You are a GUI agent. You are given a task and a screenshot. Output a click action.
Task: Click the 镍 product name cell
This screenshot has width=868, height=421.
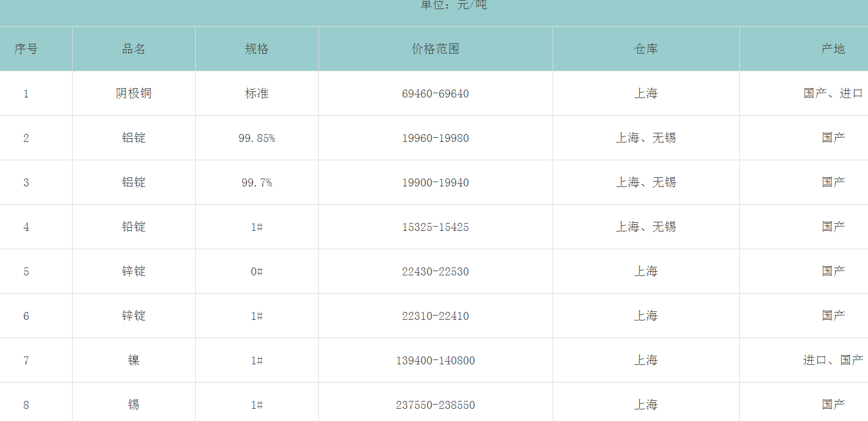click(134, 360)
